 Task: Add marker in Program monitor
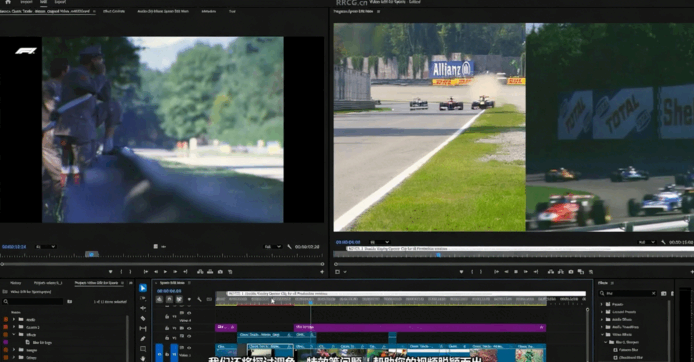[461, 272]
